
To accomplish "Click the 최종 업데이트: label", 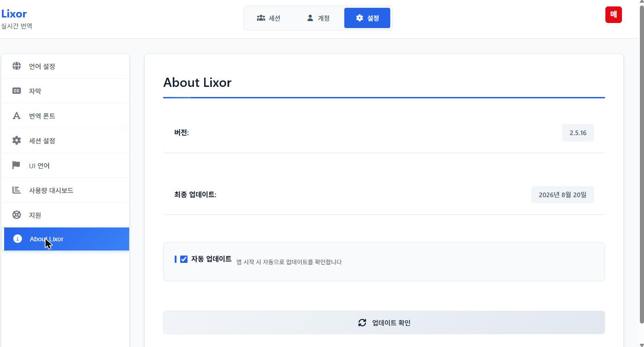I will 195,194.
